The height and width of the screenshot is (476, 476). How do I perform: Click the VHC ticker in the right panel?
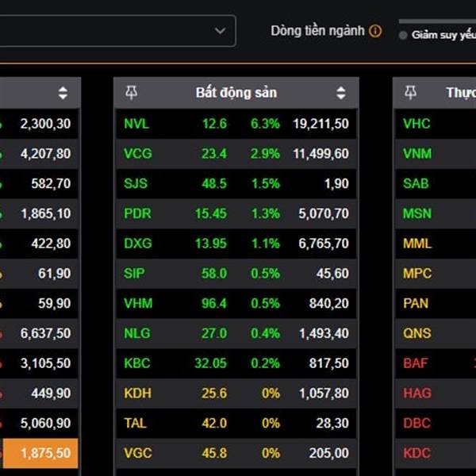pyautogui.click(x=416, y=124)
